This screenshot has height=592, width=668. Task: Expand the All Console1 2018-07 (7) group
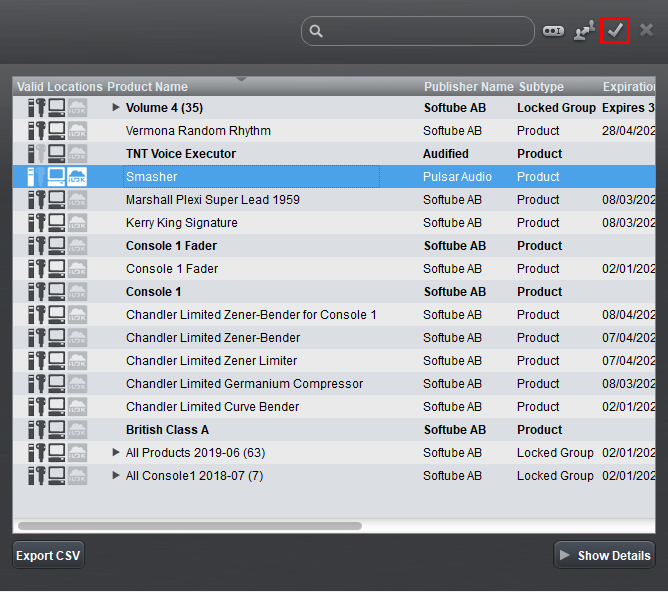pyautogui.click(x=115, y=475)
